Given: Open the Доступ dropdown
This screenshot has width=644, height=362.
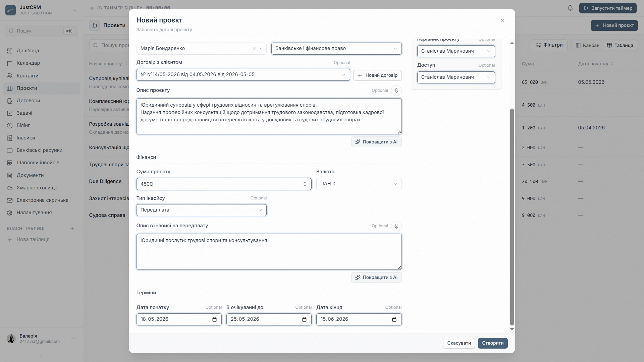Looking at the screenshot, I should (456, 77).
